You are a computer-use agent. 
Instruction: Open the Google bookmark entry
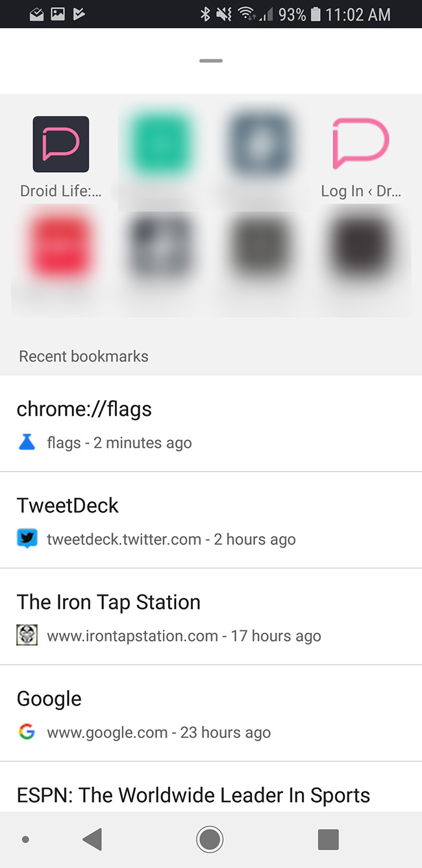pos(49,699)
